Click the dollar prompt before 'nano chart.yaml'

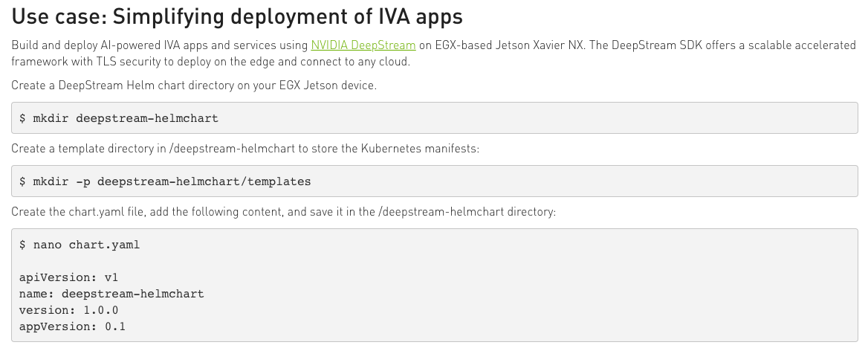(23, 245)
